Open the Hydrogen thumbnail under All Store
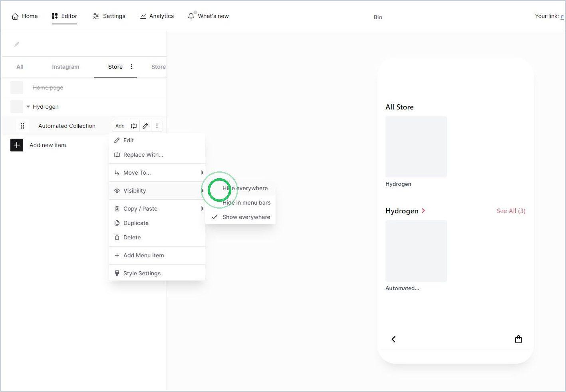The image size is (566, 392). pyautogui.click(x=416, y=147)
